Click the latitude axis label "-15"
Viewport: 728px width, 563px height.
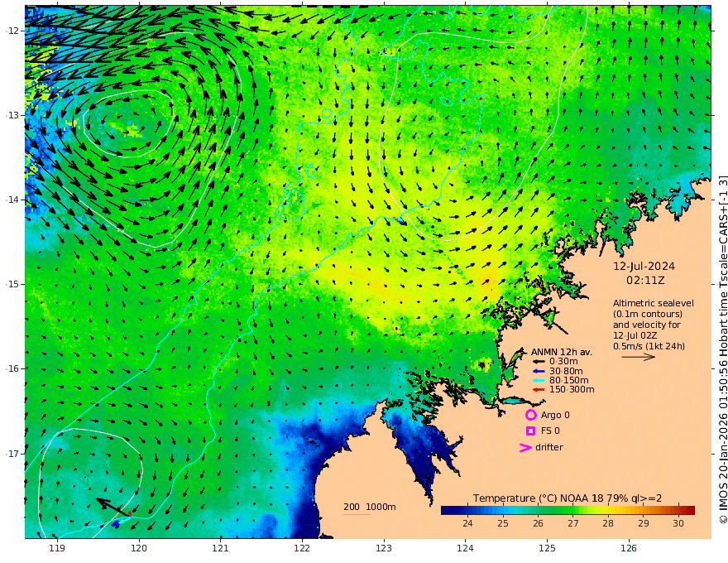12,284
